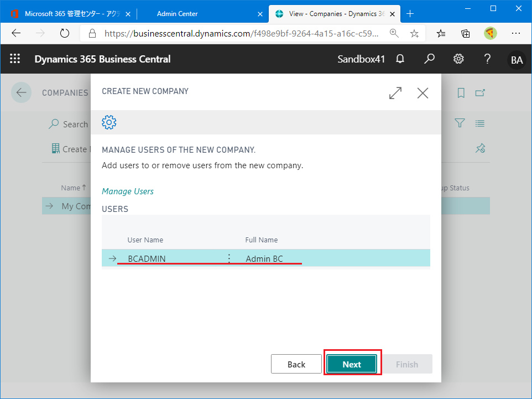This screenshot has height=399, width=532.
Task: Click the browser back arrow
Action: 16,33
